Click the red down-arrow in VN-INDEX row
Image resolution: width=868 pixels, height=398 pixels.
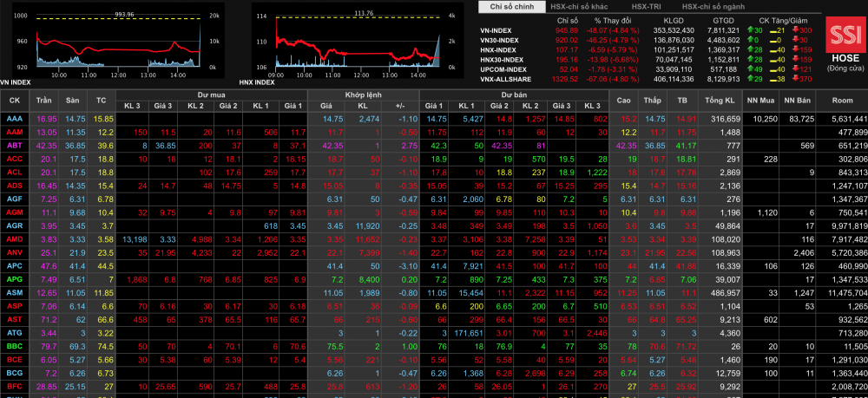[x=797, y=30]
